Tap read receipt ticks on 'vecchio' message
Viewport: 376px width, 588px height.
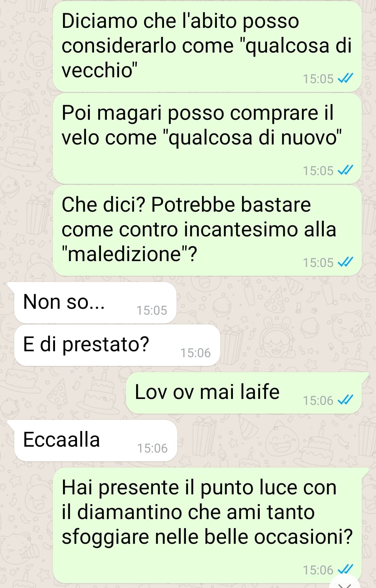click(345, 79)
